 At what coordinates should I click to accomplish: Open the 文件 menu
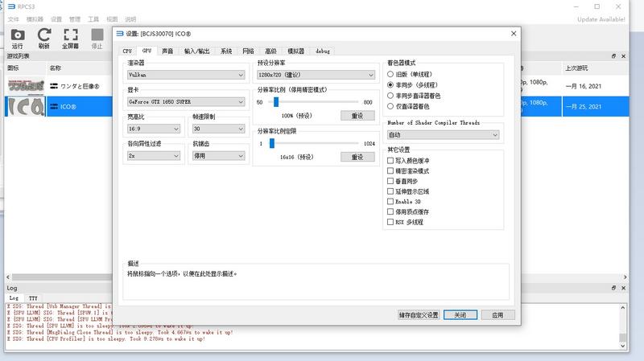(13, 19)
